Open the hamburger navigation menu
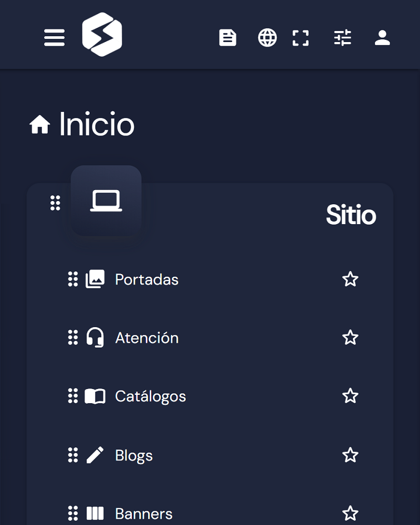 point(54,37)
